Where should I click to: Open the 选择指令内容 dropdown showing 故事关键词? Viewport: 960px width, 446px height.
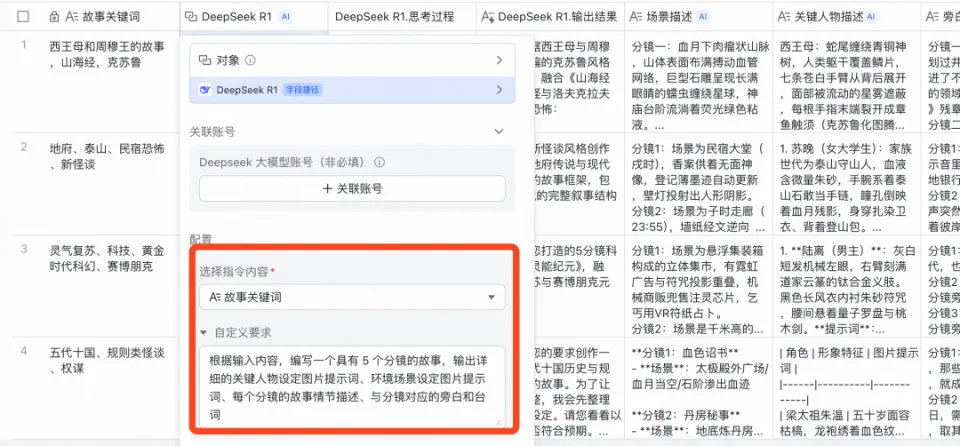352,297
